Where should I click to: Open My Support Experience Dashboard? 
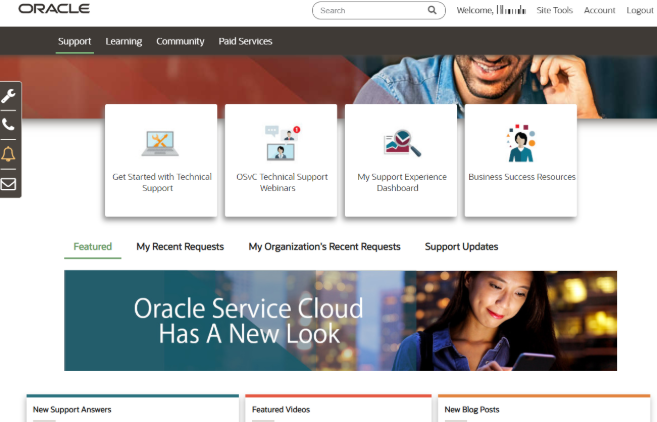401,160
